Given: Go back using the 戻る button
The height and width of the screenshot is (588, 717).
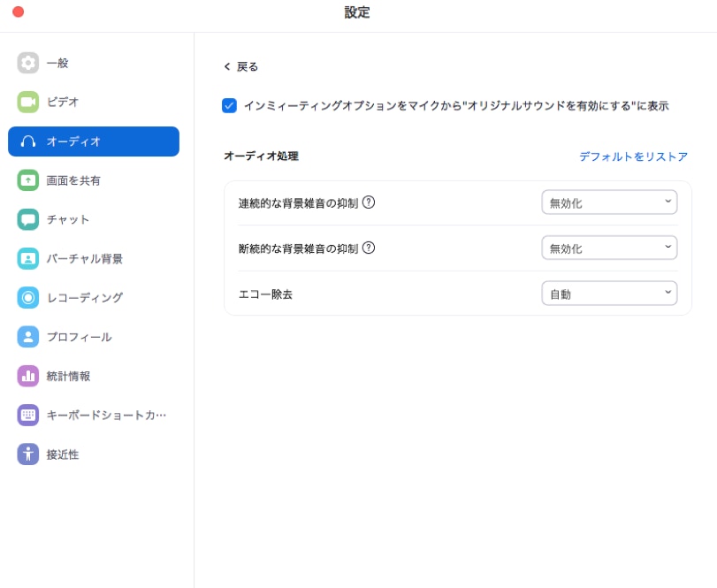Looking at the screenshot, I should (240, 66).
